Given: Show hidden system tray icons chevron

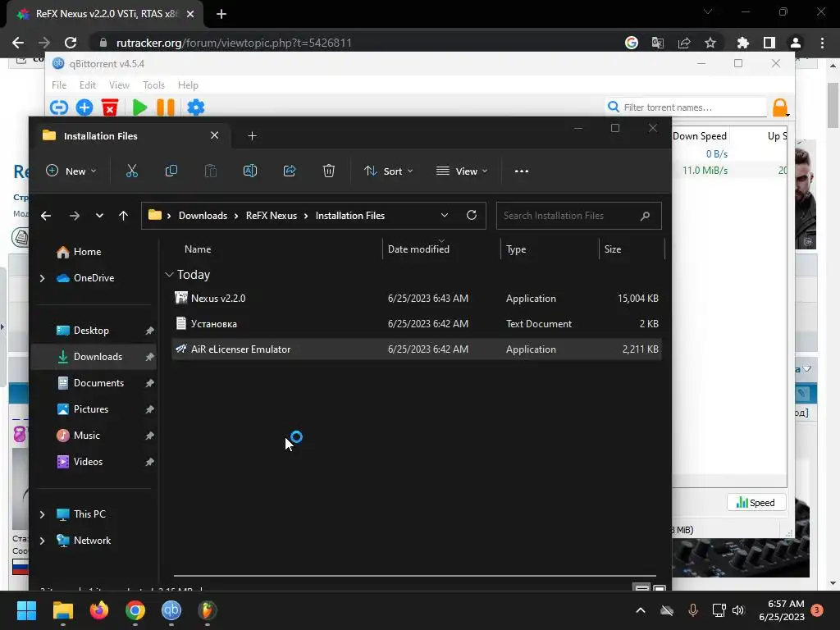Looking at the screenshot, I should [x=641, y=610].
